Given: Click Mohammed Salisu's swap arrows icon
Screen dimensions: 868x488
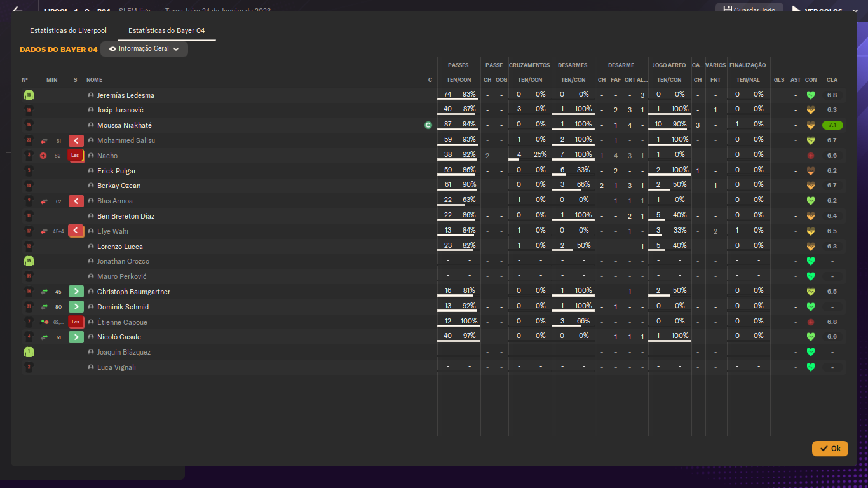Looking at the screenshot, I should point(44,140).
